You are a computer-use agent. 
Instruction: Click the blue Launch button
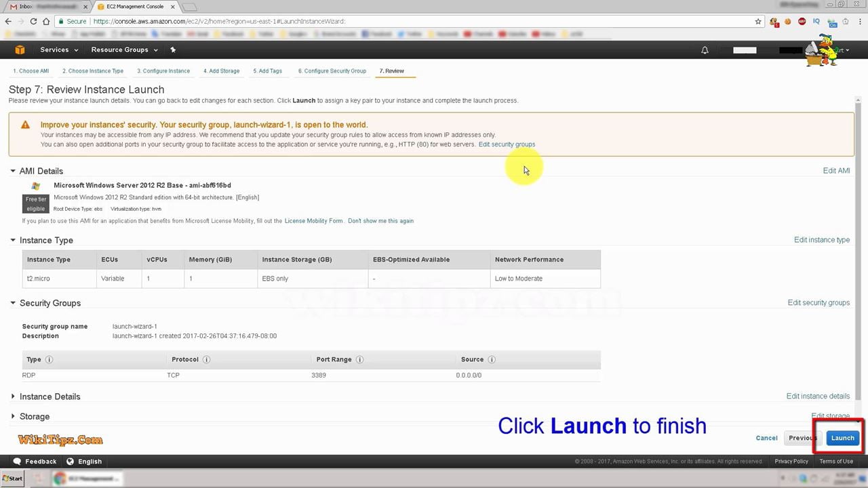click(x=843, y=438)
